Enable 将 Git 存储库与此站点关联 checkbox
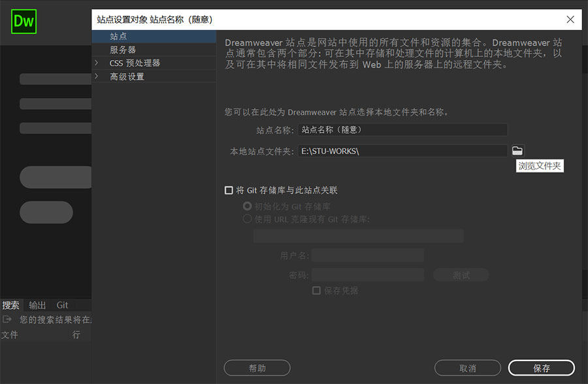 [229, 191]
